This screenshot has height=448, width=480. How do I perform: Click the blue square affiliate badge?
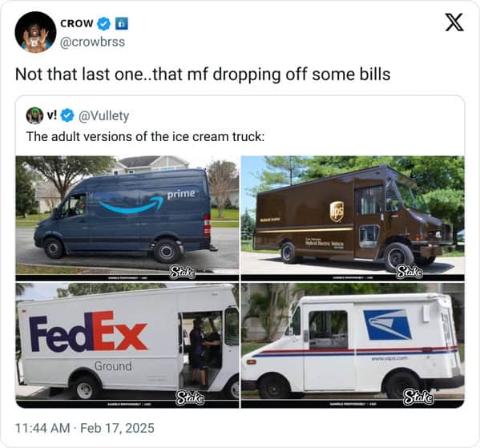coord(122,24)
